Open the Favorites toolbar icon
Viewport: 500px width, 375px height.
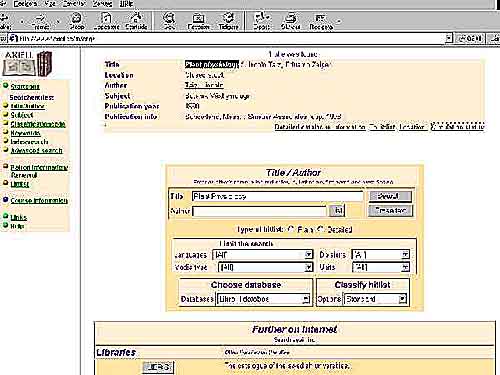198,21
